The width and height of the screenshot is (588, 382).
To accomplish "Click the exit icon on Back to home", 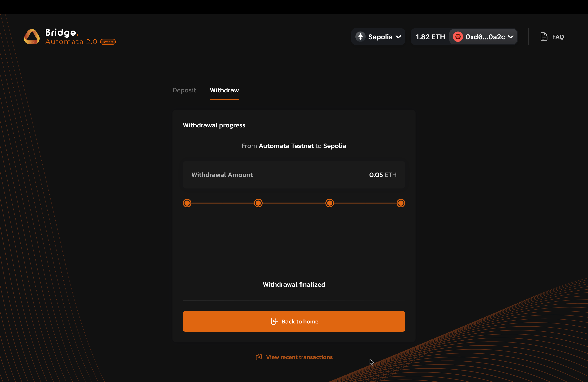I will tap(274, 321).
